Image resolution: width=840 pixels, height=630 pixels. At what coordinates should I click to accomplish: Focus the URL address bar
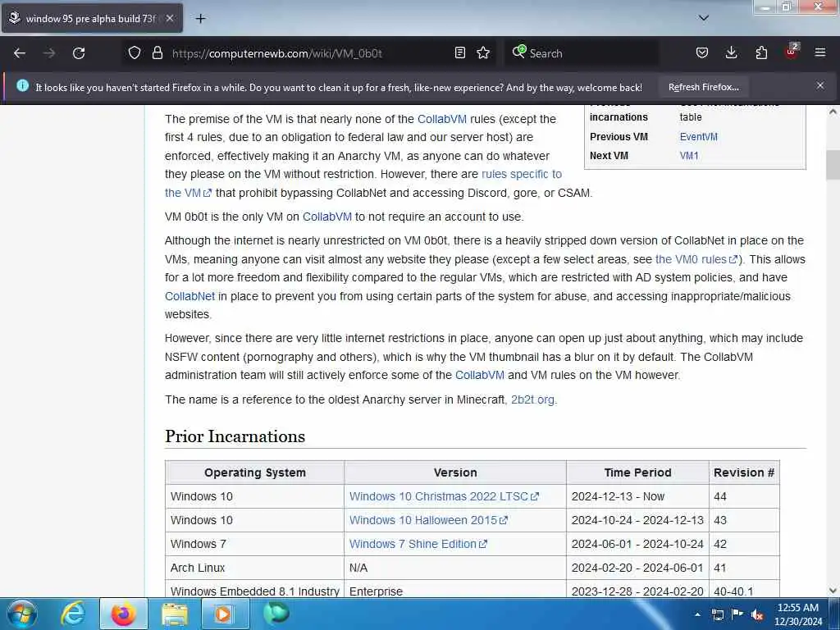pyautogui.click(x=311, y=53)
